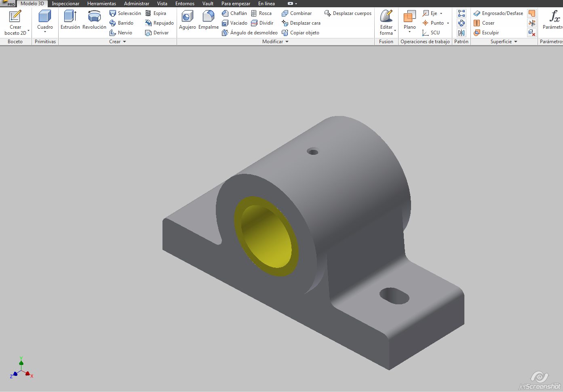563x392 pixels.
Task: Open the Administrar tab
Action: coord(137,4)
